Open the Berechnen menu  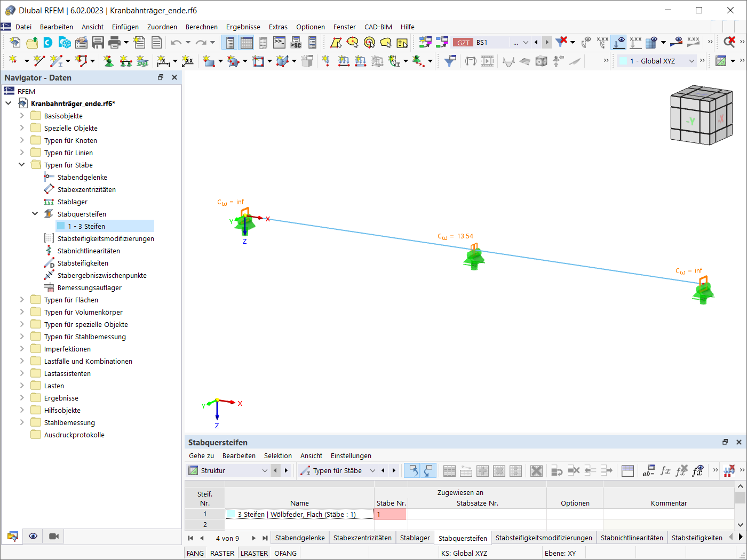202,27
